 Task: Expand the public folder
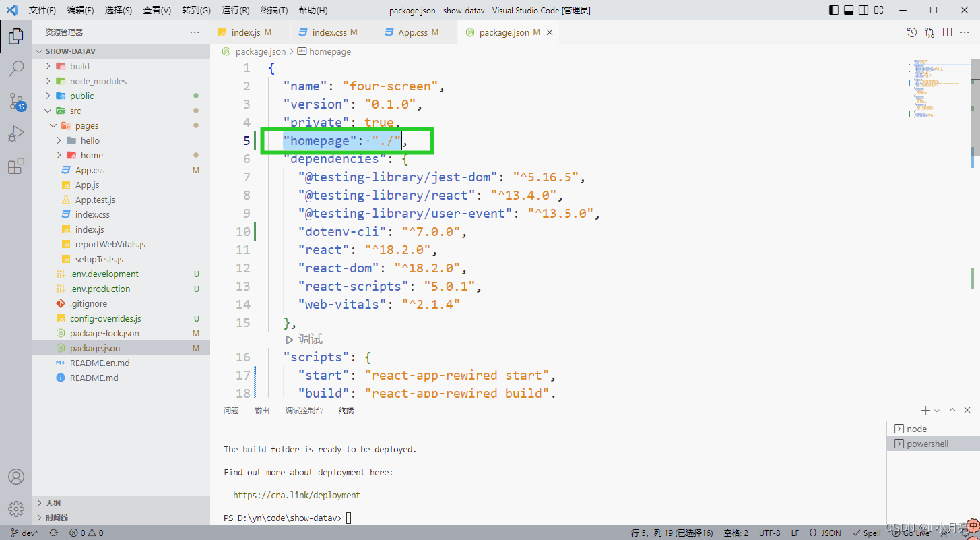(x=121, y=96)
